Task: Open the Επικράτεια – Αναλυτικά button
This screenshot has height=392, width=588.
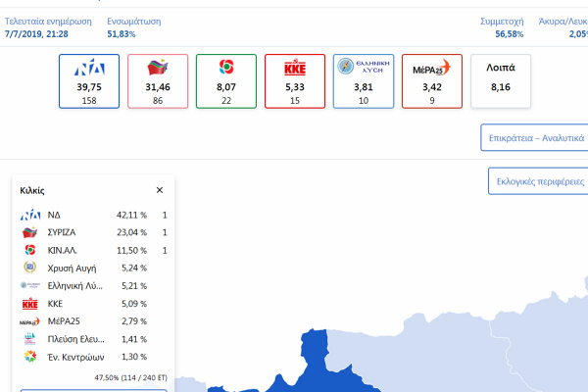Action: click(534, 138)
